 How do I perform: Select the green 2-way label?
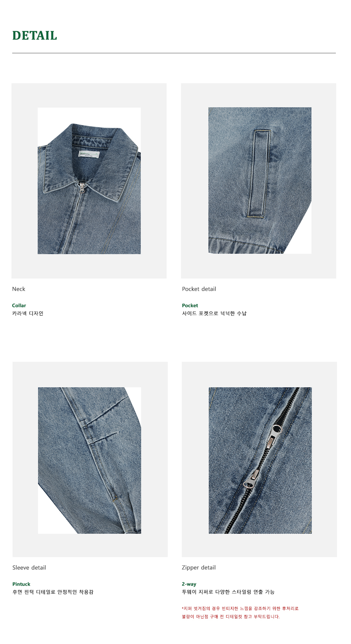tap(189, 584)
